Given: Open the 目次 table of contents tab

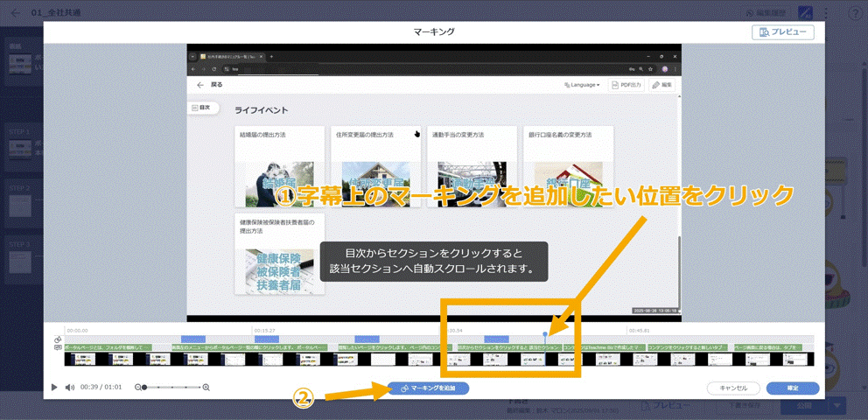Looking at the screenshot, I should coord(201,107).
